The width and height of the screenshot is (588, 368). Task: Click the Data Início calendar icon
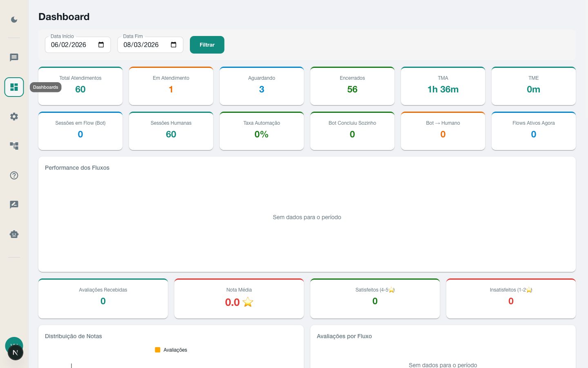(101, 45)
